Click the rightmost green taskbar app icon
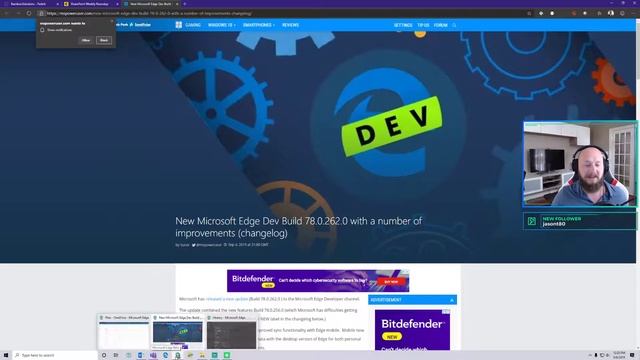 pyautogui.click(x=227, y=356)
